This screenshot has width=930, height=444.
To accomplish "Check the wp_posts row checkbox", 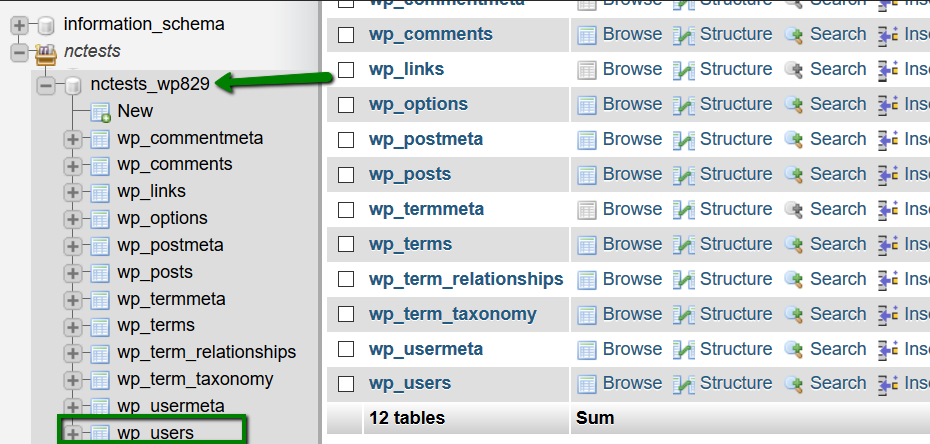I will click(x=346, y=175).
